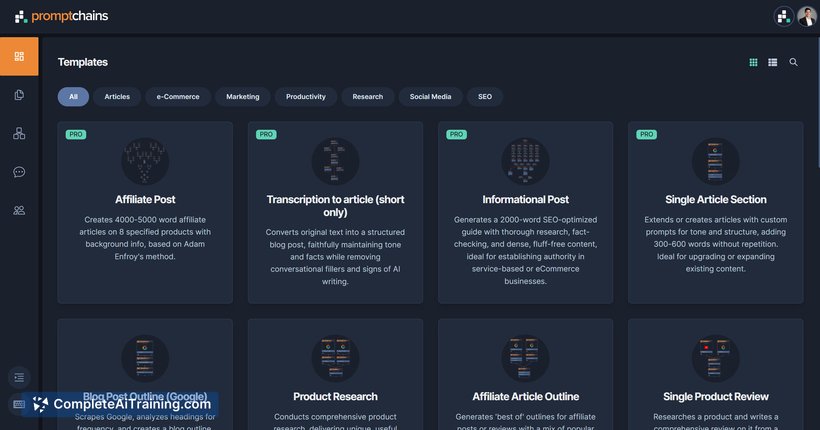The height and width of the screenshot is (430, 820).
Task: Click text 'Generates a 2000-word SEO-optimized'
Action: 526,220
